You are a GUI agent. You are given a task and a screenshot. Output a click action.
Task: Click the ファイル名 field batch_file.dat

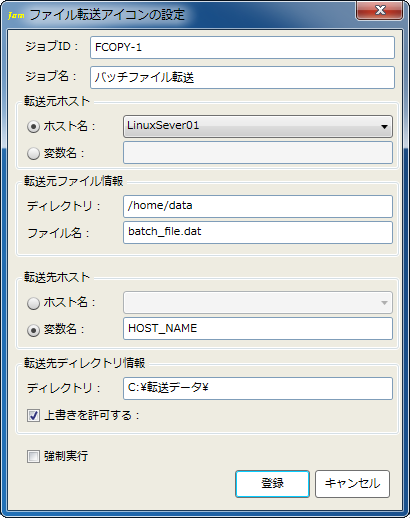[258, 232]
